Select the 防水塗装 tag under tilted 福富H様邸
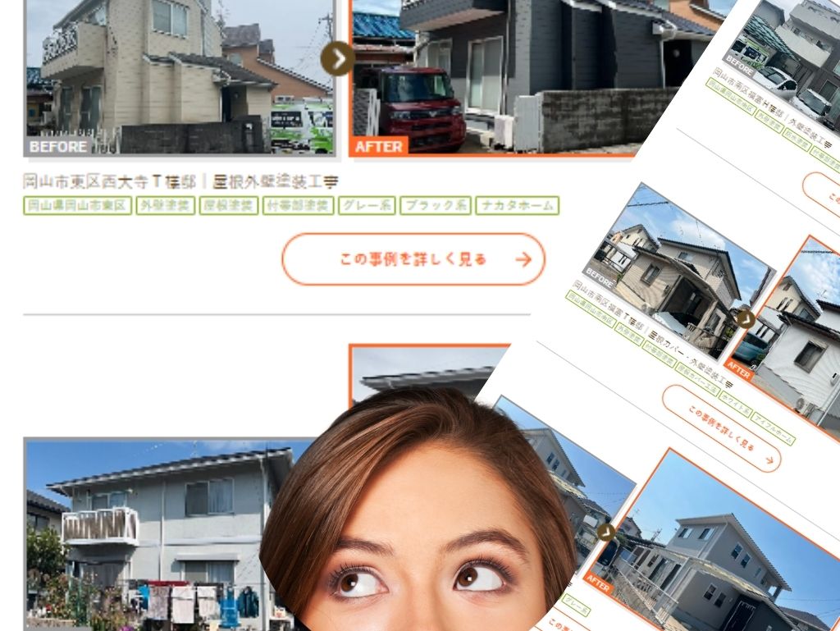This screenshot has width=840, height=631. tap(796, 139)
